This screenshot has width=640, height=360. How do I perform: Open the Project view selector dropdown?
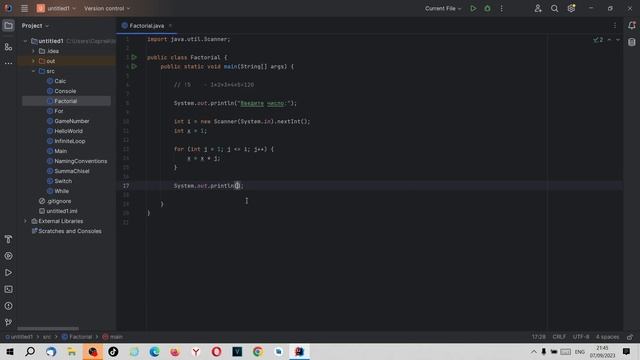point(35,25)
